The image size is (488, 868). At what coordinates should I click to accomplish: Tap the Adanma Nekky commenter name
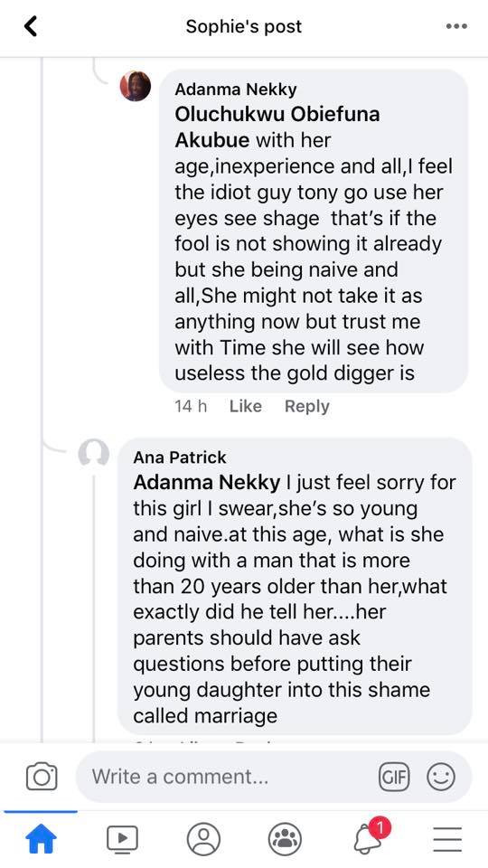(236, 90)
